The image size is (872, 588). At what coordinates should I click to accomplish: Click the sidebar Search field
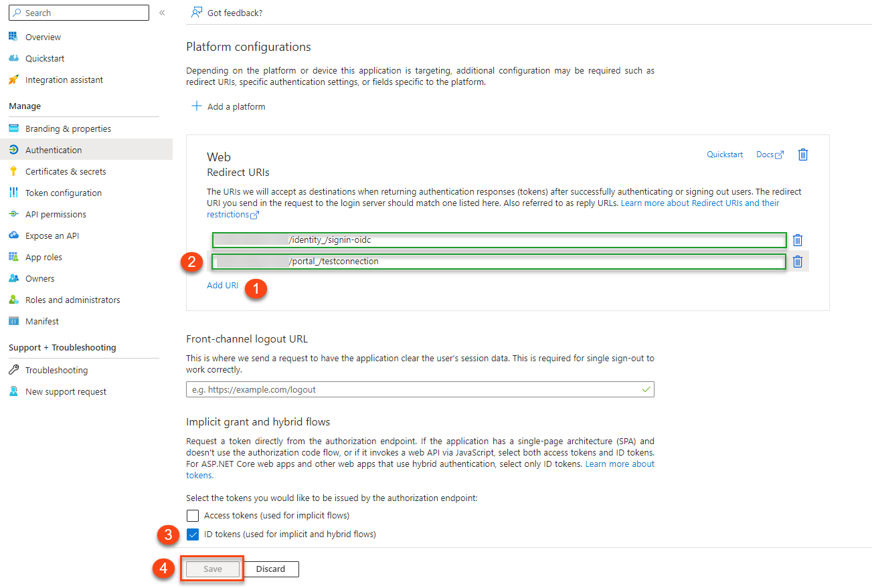click(79, 13)
